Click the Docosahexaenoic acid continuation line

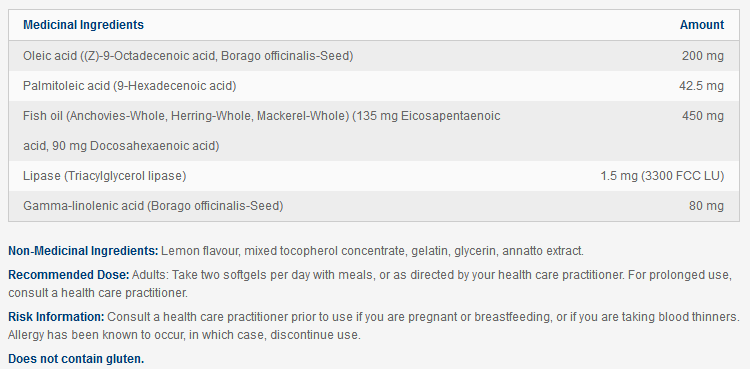[x=121, y=146]
